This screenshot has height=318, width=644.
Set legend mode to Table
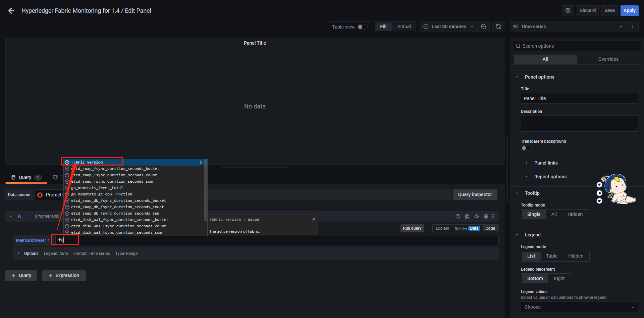pos(551,256)
